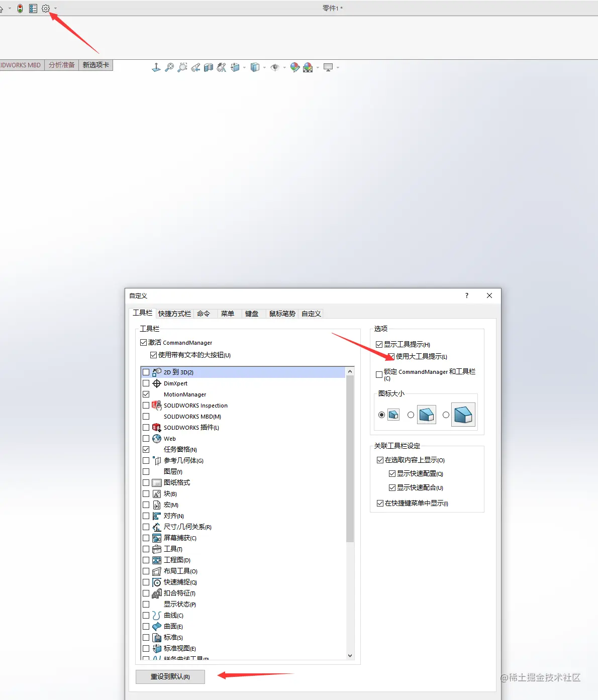Select the large icon size radio button
598x700 pixels.
click(446, 415)
